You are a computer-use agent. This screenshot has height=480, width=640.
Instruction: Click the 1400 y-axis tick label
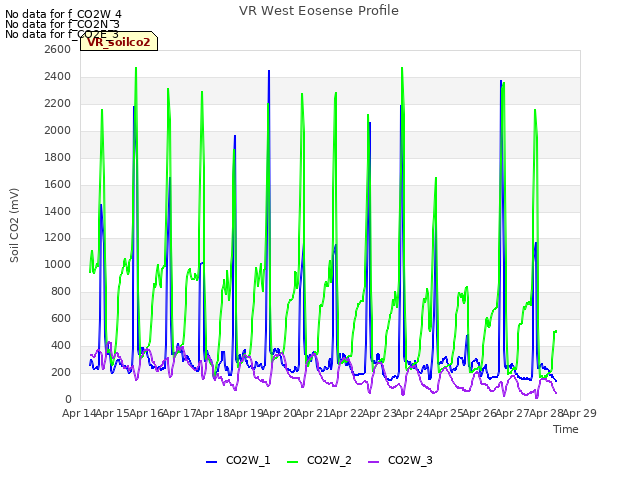58,211
